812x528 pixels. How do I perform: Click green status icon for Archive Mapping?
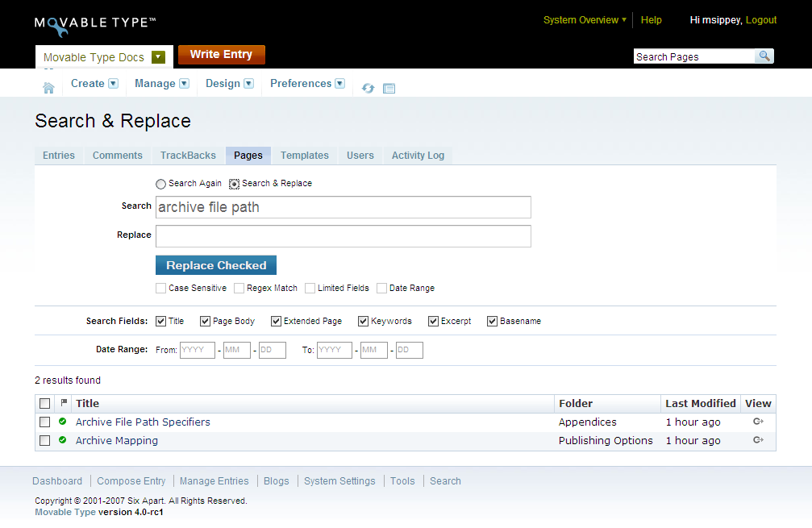tap(63, 440)
